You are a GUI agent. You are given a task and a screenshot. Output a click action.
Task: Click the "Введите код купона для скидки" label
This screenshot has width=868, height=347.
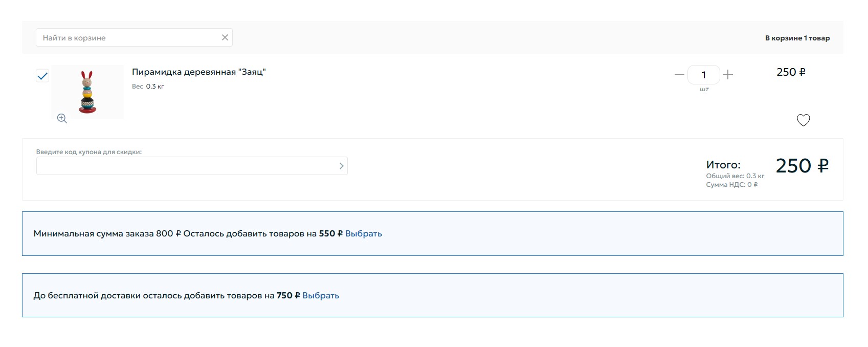click(89, 151)
